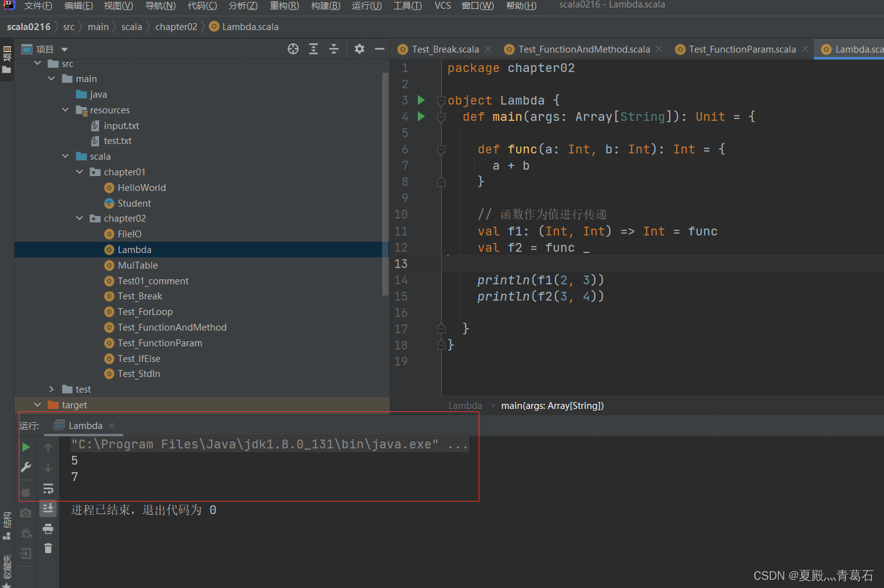Switch to Test_Break.scala tab
Screen dimensions: 884x588
tap(445, 49)
